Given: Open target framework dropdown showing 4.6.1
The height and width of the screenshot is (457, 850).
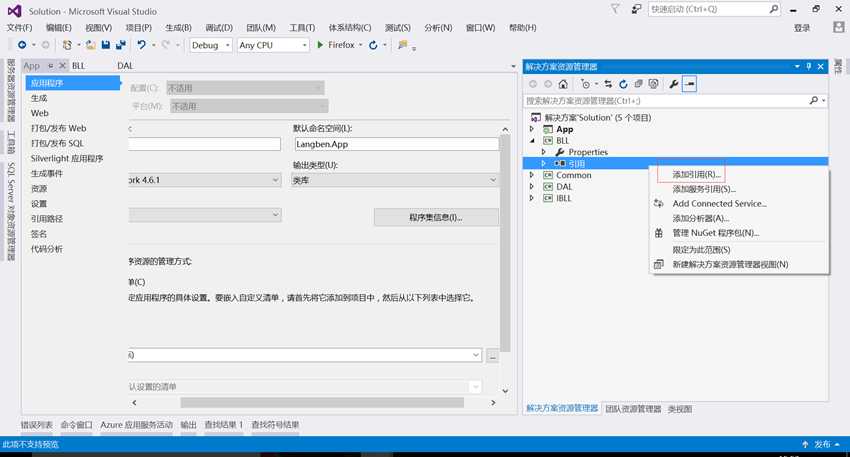Looking at the screenshot, I should [x=205, y=180].
